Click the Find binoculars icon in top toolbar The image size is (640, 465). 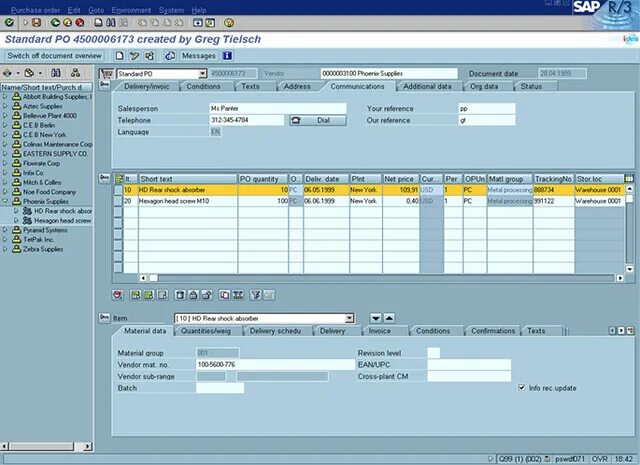[x=111, y=22]
